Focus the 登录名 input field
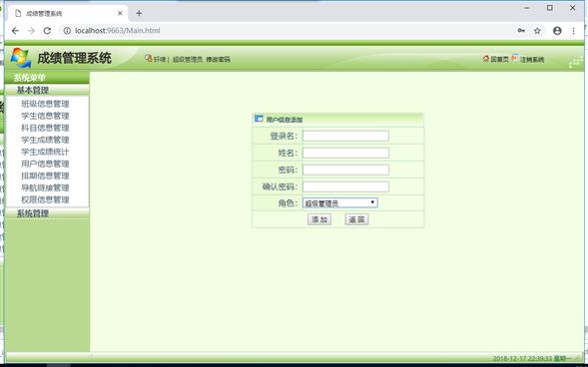Image resolution: width=588 pixels, height=367 pixels. tap(345, 136)
